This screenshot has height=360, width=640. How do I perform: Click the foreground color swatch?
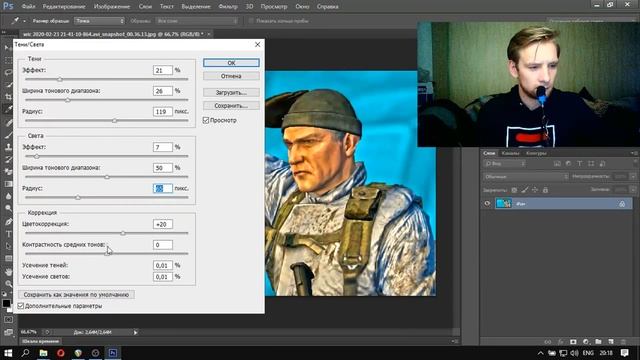point(6,303)
